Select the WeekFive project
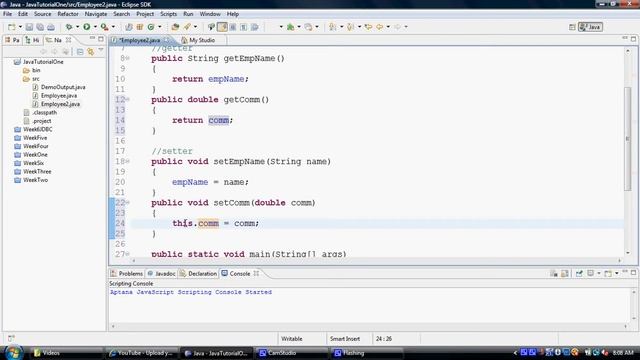This screenshot has width=640, height=360. point(35,138)
